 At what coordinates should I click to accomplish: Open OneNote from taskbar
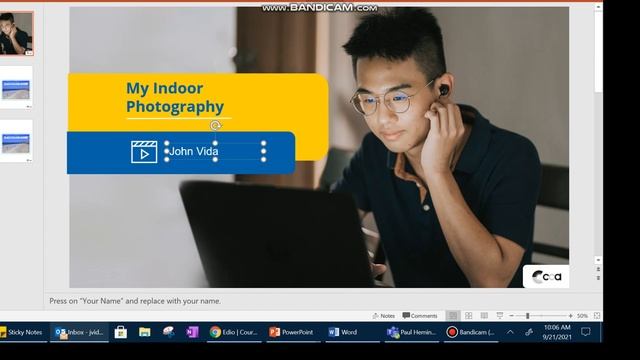192,332
